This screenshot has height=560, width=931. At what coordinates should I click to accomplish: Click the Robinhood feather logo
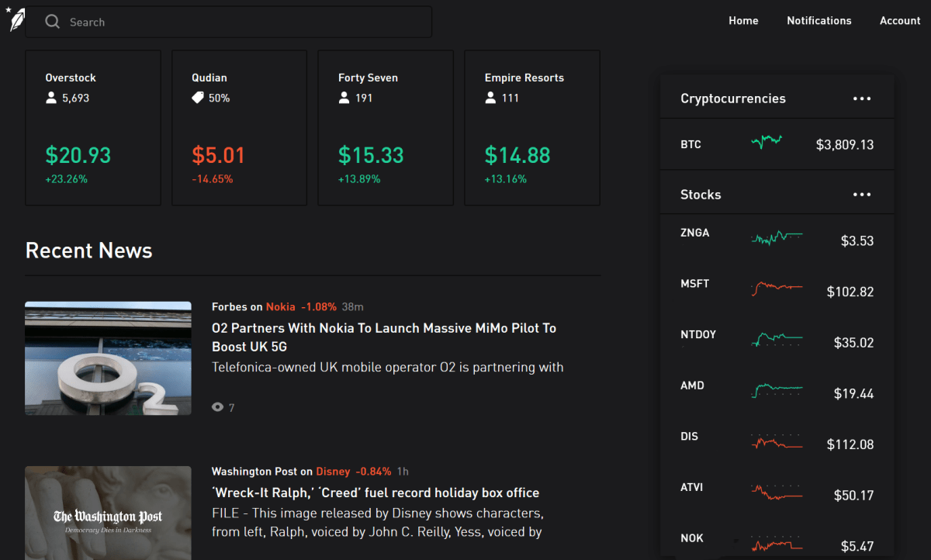coord(16,20)
